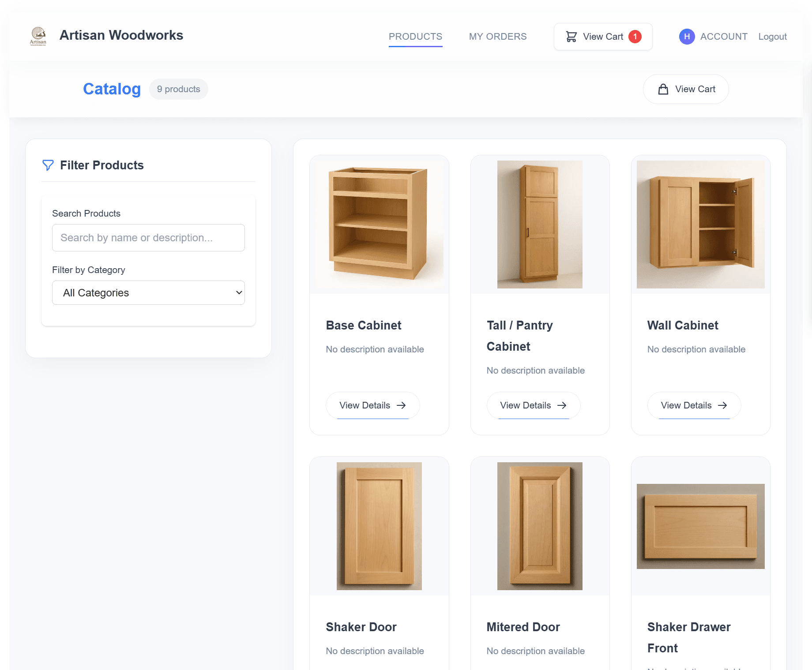Click the arrow icon on Wall Cabinet's View Details
812x670 pixels.
click(723, 405)
